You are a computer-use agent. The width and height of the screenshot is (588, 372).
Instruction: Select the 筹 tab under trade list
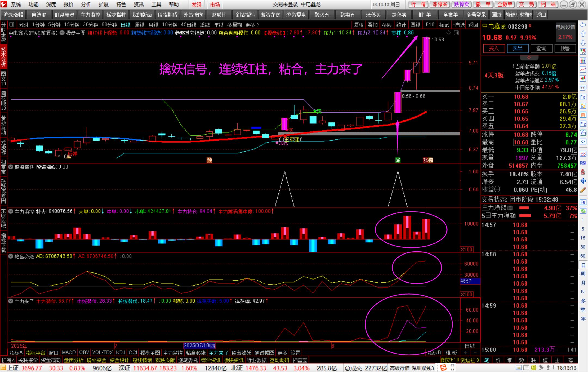(x=570, y=360)
